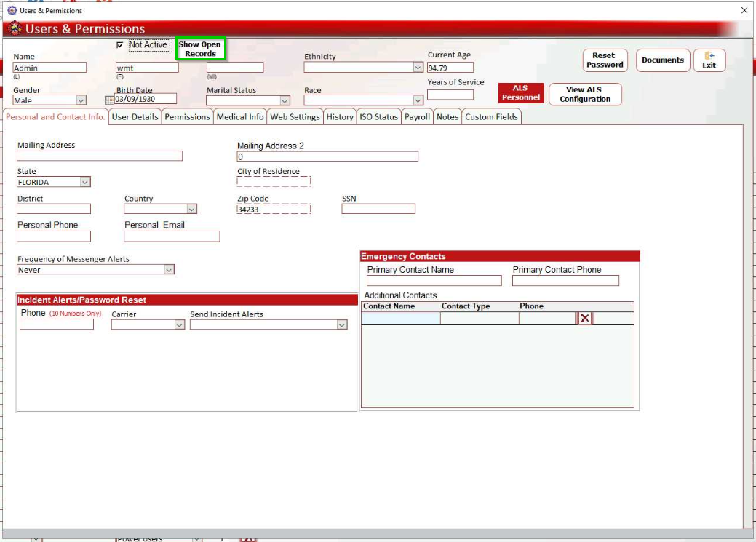Image resolution: width=756 pixels, height=542 pixels.
Task: Expand the Gender dropdown
Action: coord(81,101)
